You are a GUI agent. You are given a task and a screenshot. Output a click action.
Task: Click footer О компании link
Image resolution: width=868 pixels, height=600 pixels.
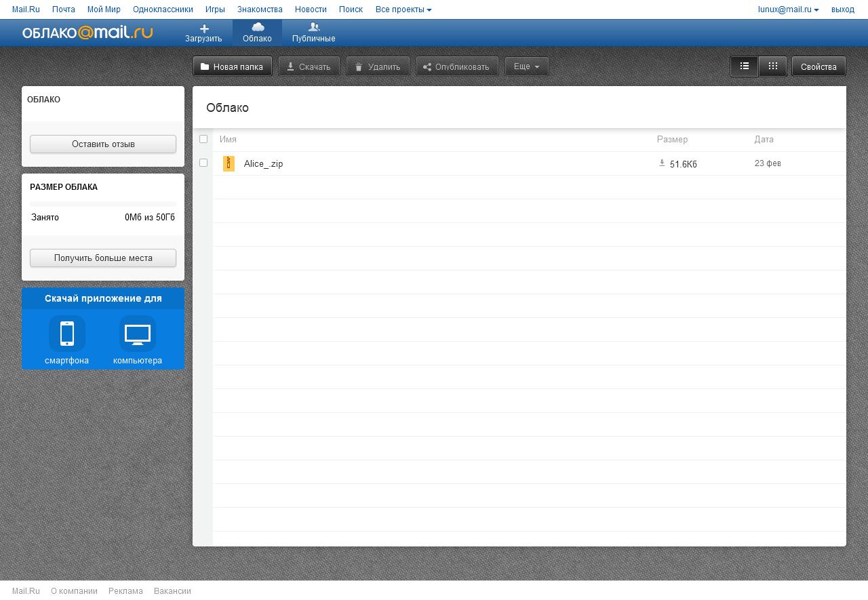pyautogui.click(x=74, y=591)
